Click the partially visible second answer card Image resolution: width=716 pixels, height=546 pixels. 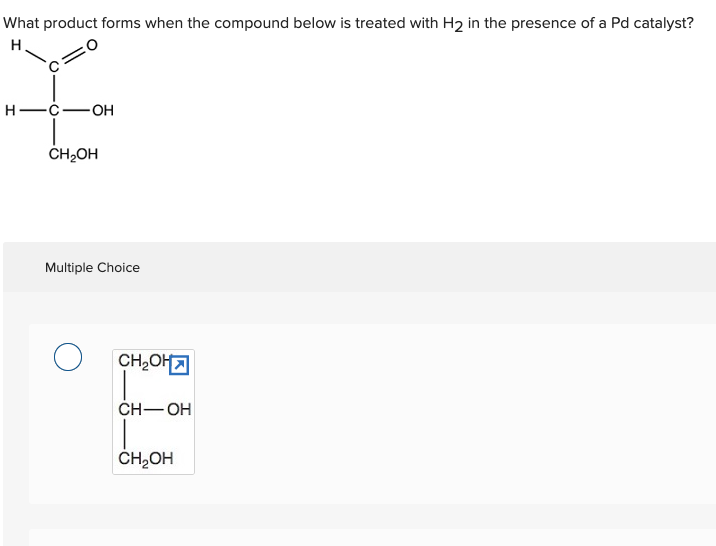(x=372, y=538)
